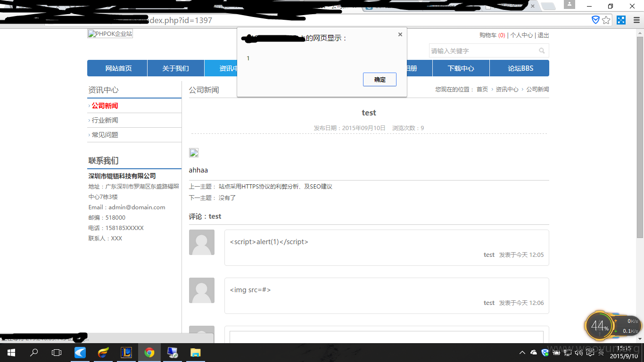
Task: Click the 44% memory booster floating widget
Action: [600, 326]
